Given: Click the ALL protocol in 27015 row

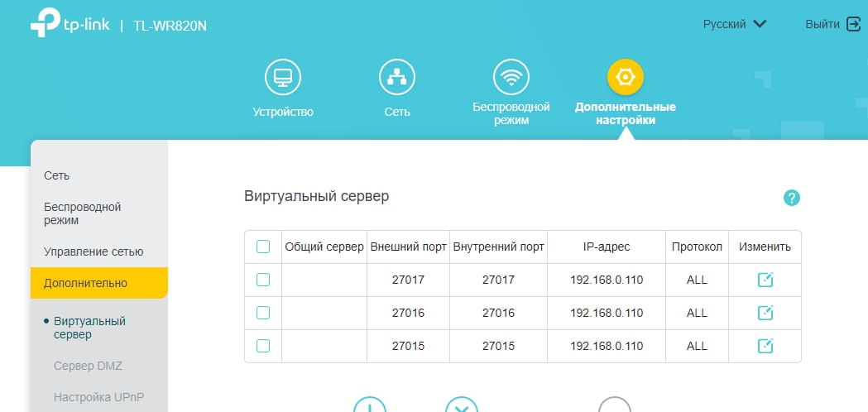Looking at the screenshot, I should [697, 347].
